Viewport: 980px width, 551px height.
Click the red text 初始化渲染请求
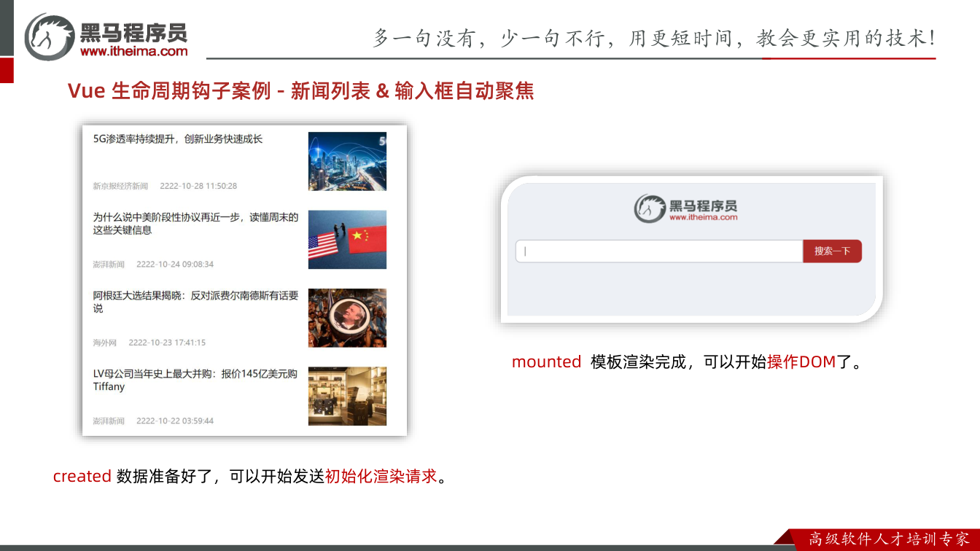click(381, 476)
